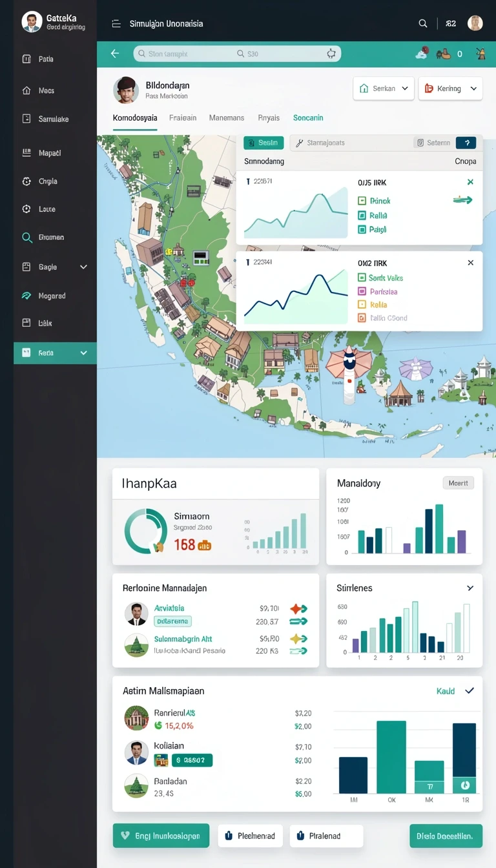Click the Ranrierul AI$ list entry
This screenshot has height=868, width=496.
216,719
